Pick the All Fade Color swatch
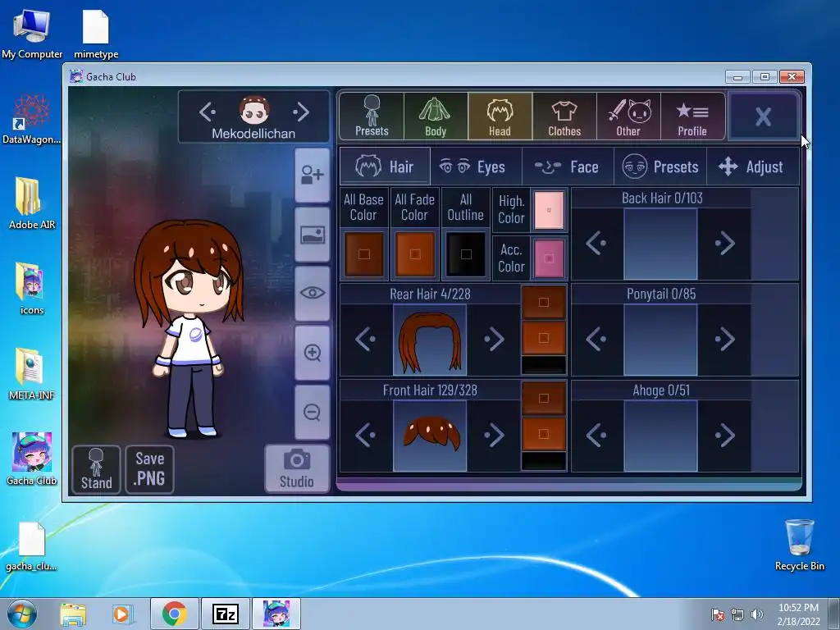The height and width of the screenshot is (630, 840). pos(414,254)
